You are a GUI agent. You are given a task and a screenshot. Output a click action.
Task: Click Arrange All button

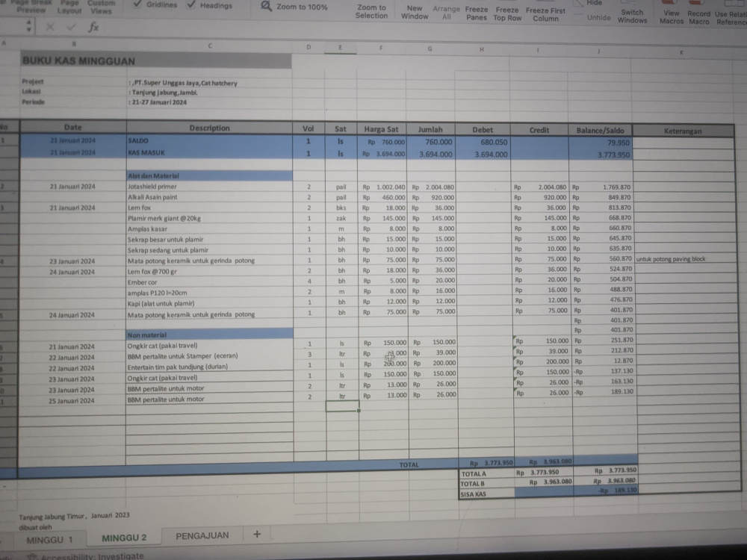(447, 13)
